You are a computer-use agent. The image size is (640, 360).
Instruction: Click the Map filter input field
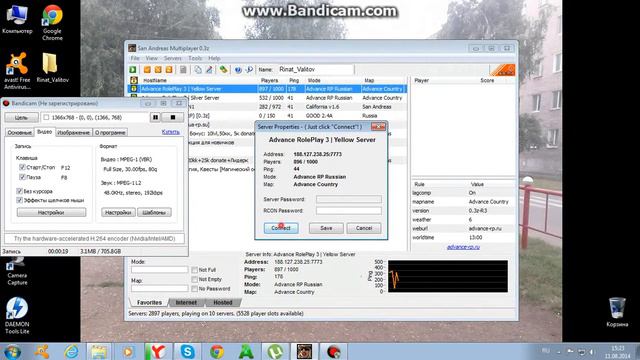[160, 288]
